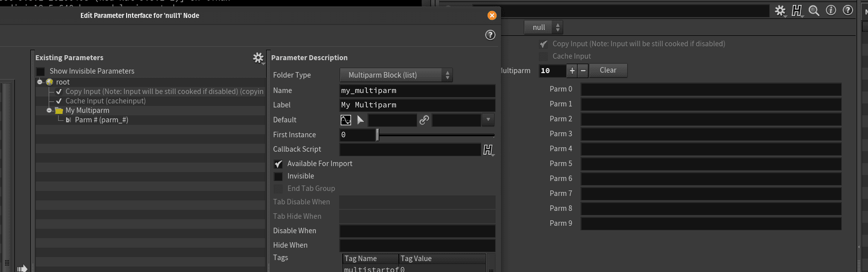868x272 pixels.
Task: Click the gear icon in Existing Parameters
Action: tap(258, 58)
